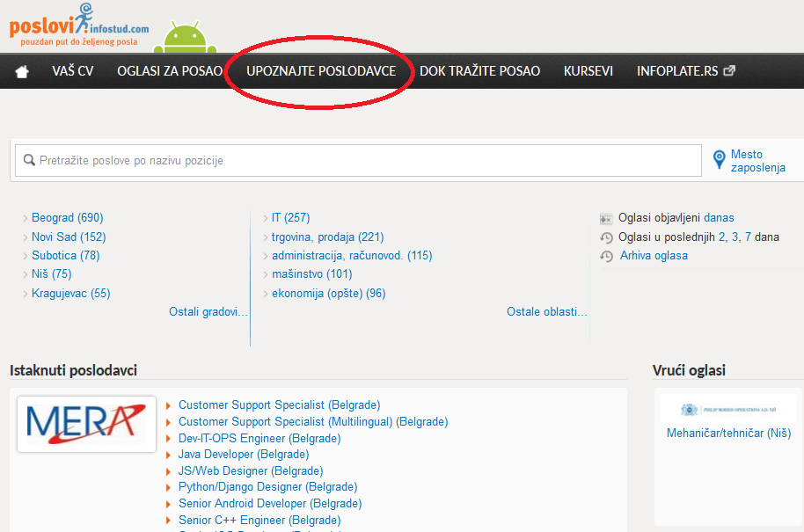Select the Kursevi menu item
804x532 pixels.
pyautogui.click(x=588, y=71)
